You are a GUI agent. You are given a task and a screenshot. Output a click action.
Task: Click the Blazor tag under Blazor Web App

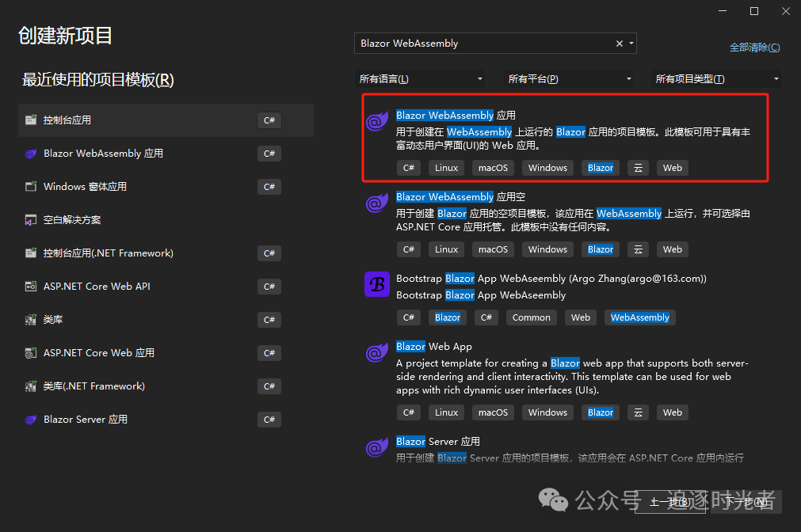[x=601, y=412]
